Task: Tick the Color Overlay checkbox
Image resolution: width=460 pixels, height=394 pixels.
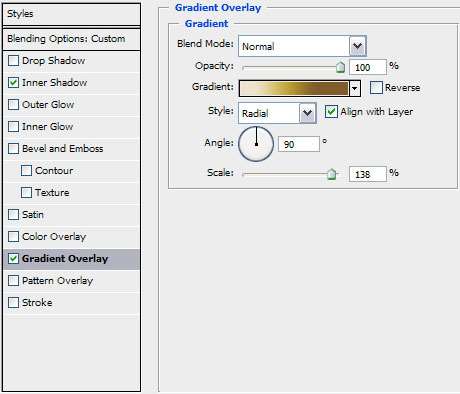Action: click(13, 237)
